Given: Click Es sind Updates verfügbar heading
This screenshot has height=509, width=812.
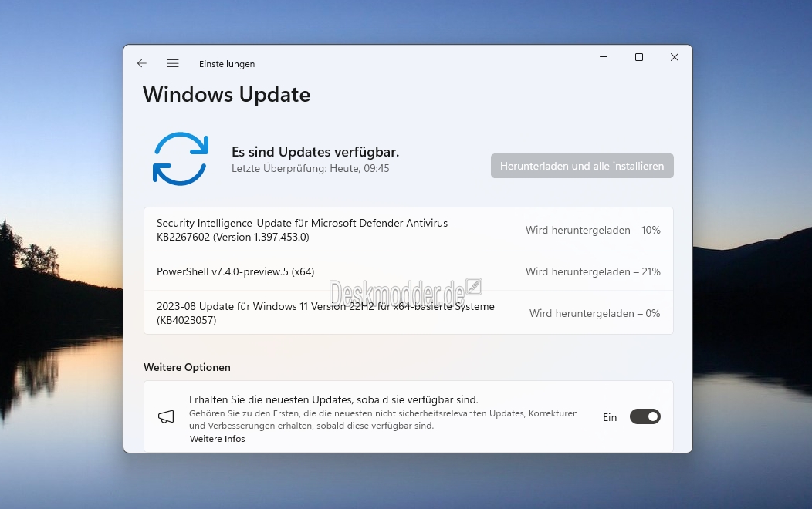Looking at the screenshot, I should coord(316,152).
